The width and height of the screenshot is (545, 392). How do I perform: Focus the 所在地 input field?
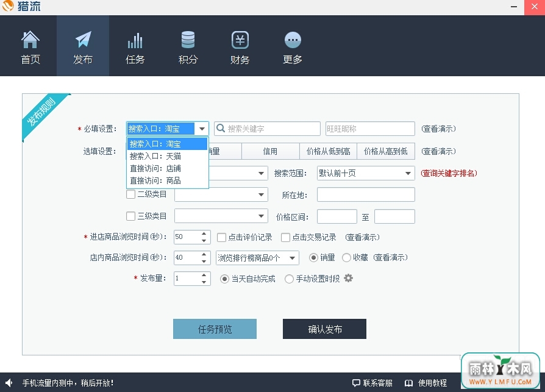[x=366, y=194]
